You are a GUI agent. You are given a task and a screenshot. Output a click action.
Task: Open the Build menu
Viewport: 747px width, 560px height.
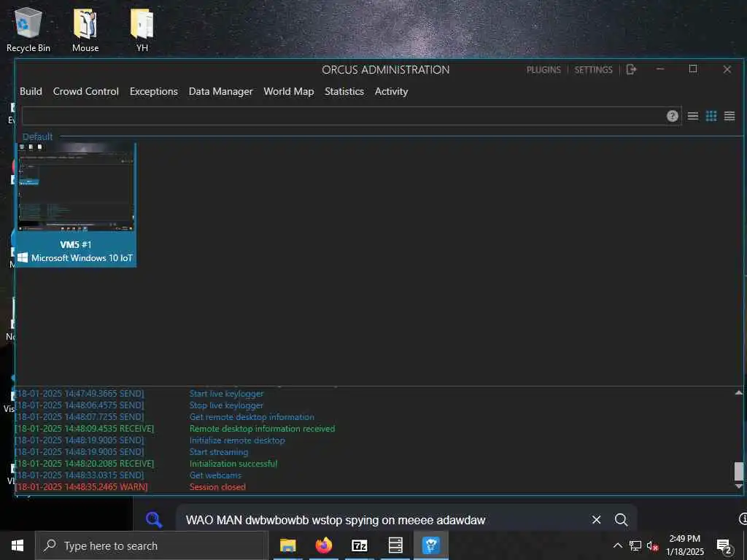(x=31, y=91)
